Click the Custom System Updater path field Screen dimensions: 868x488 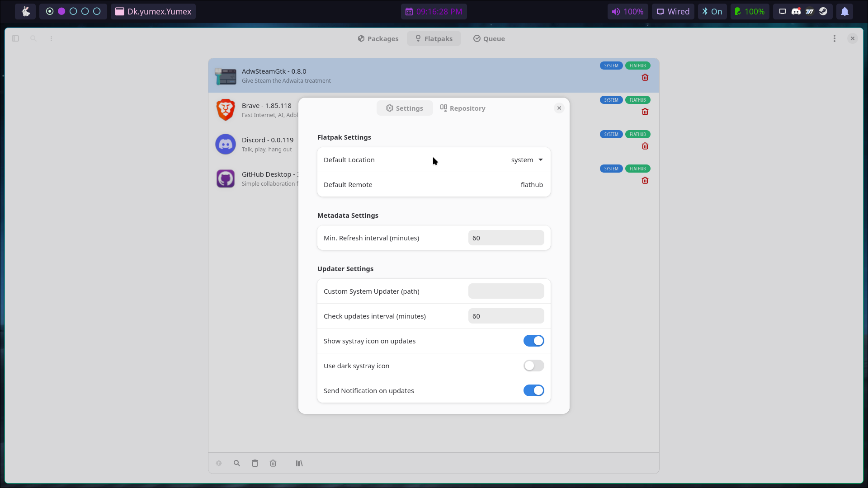[x=506, y=291]
